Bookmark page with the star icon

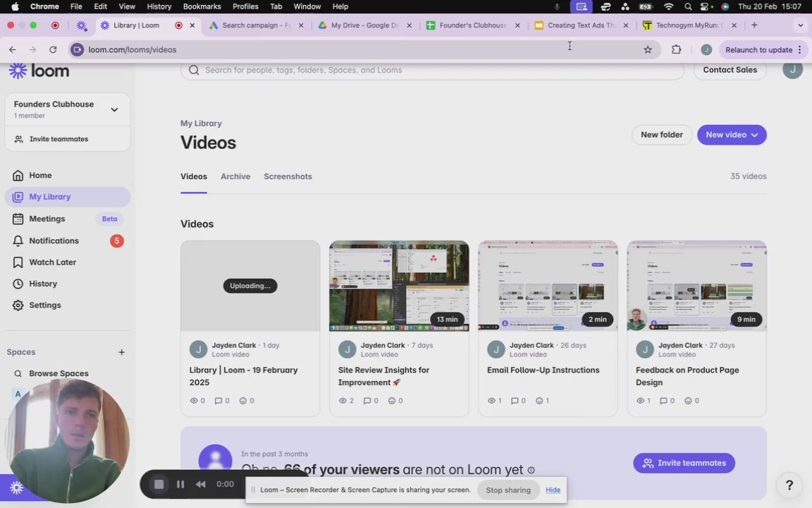coord(648,49)
